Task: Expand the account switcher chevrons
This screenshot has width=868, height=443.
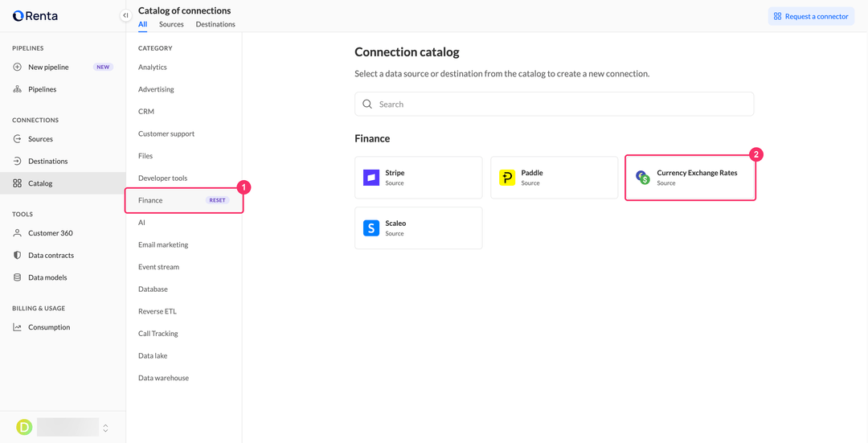Action: pyautogui.click(x=105, y=428)
